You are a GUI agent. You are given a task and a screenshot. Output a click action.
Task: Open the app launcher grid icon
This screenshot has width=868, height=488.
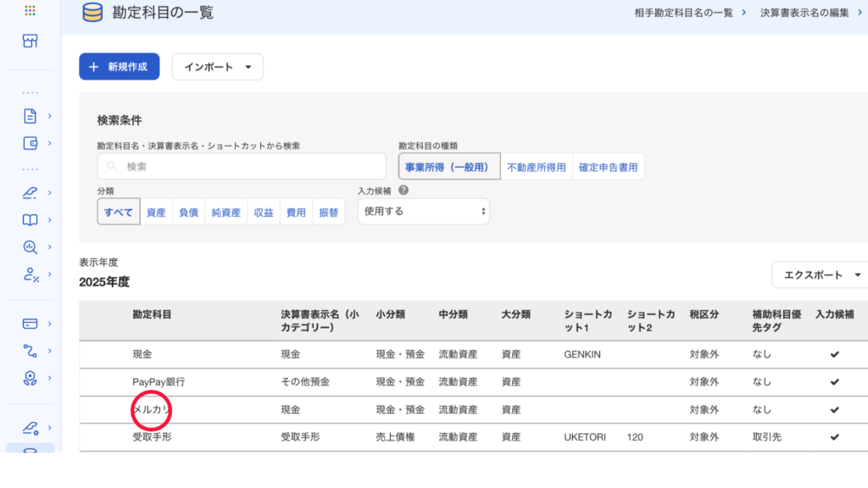[30, 11]
